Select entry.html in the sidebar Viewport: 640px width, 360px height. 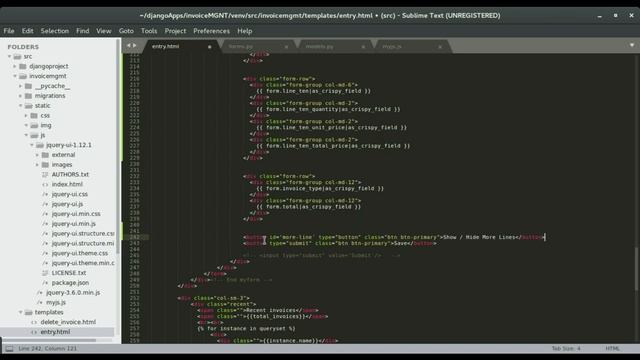55,332
